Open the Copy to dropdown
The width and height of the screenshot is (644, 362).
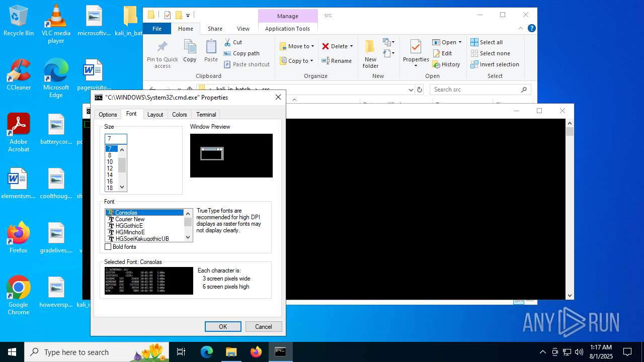pos(296,61)
